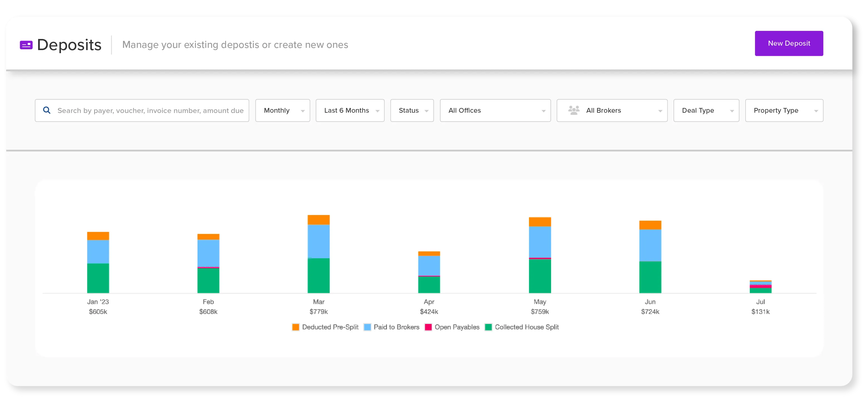The image size is (868, 401).
Task: Toggle the Deducted Pre-Split orange legend swatch
Action: (x=296, y=327)
